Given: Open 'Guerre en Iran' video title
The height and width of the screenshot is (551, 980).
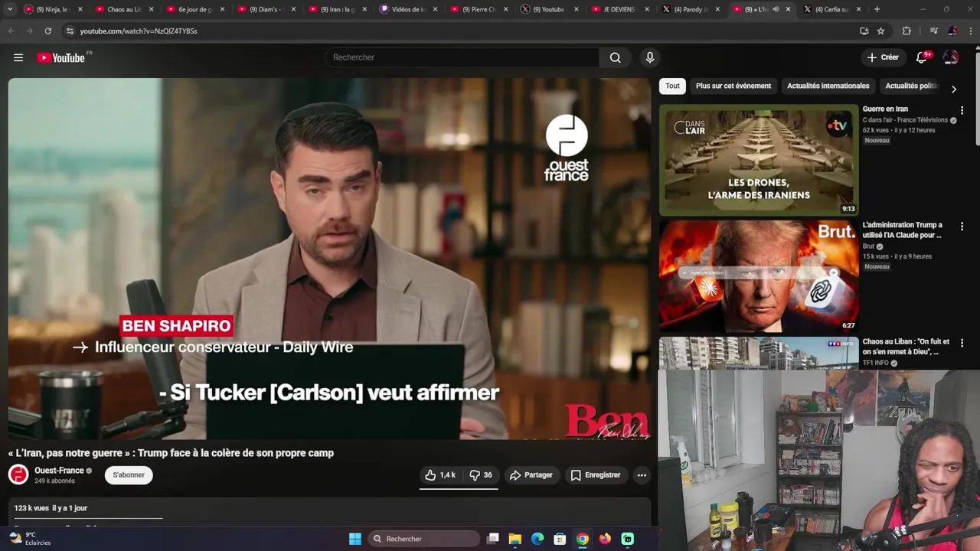Looking at the screenshot, I should pyautogui.click(x=885, y=109).
